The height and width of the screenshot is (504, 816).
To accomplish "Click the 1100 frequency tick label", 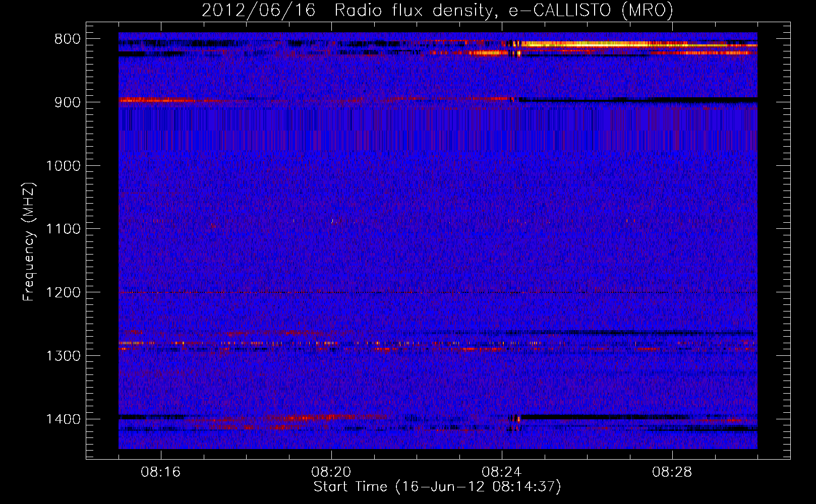I will click(63, 229).
